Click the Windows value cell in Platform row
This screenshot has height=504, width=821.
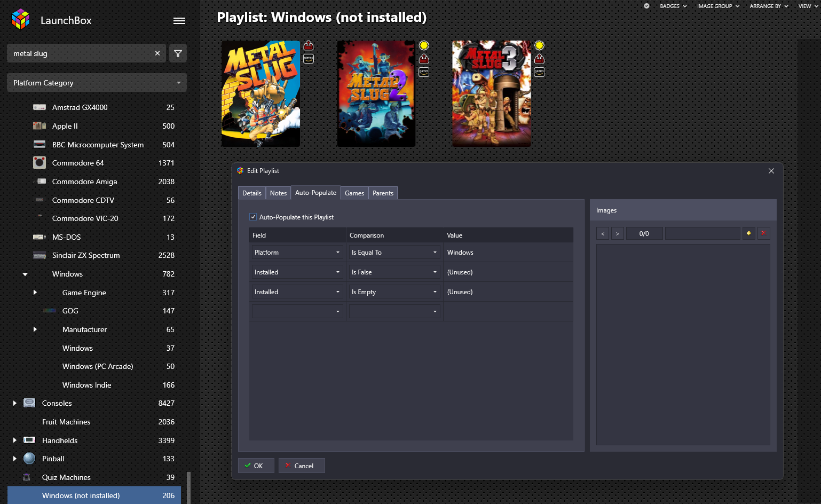[x=508, y=252]
